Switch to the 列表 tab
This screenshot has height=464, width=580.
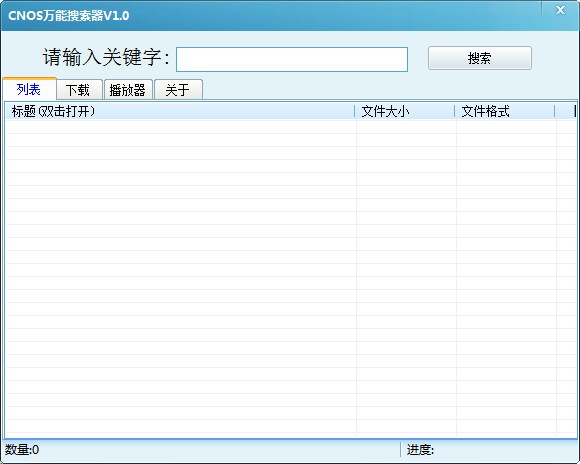[x=29, y=89]
